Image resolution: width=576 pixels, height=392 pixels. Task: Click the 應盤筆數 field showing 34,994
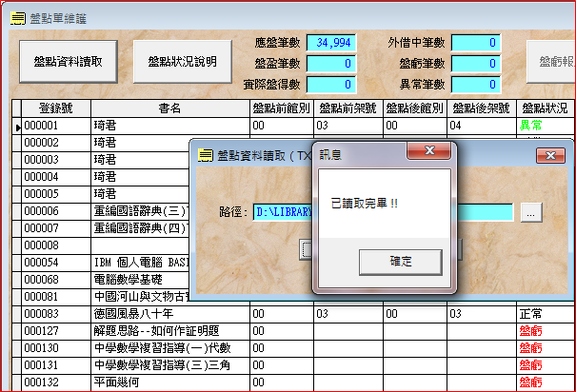click(x=331, y=43)
